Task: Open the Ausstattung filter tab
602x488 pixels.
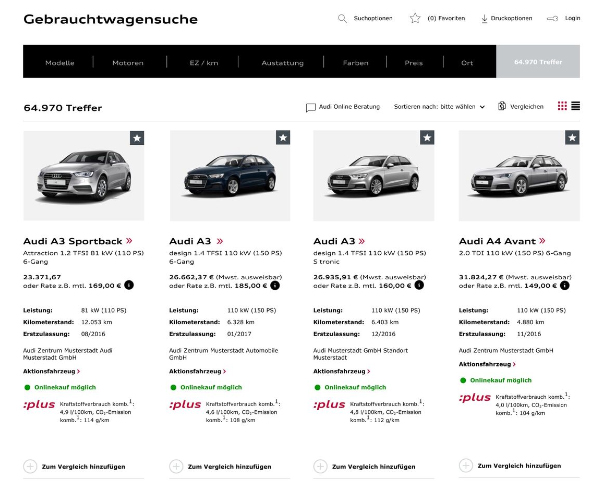Action: click(283, 63)
